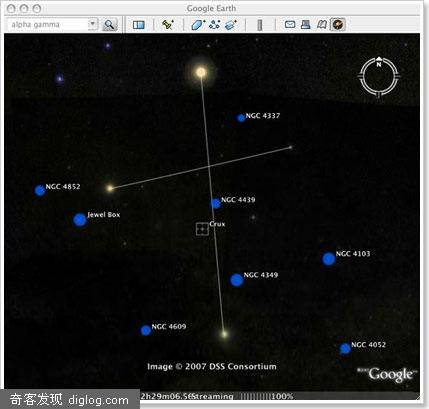This screenshot has width=429, height=409.
Task: Click the 'NGC 4052' label text
Action: tap(368, 345)
